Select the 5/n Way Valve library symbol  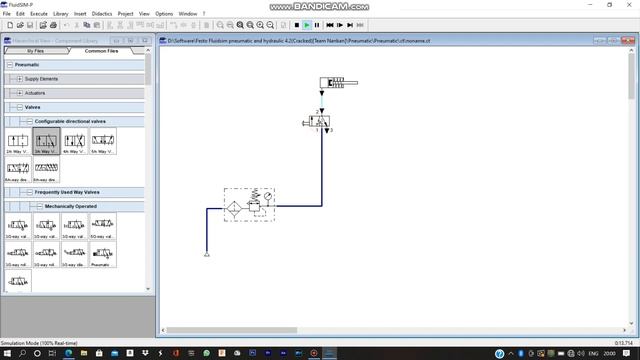click(x=102, y=141)
